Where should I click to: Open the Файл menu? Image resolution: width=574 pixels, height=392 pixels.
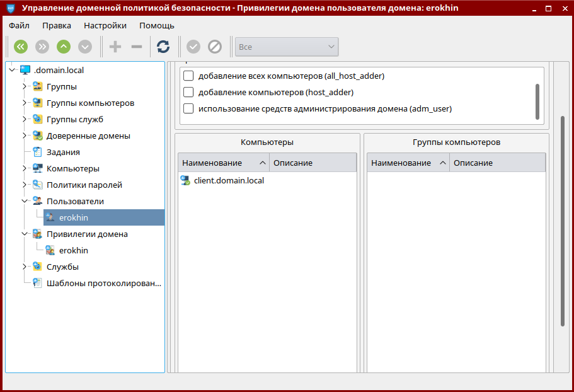(x=19, y=26)
